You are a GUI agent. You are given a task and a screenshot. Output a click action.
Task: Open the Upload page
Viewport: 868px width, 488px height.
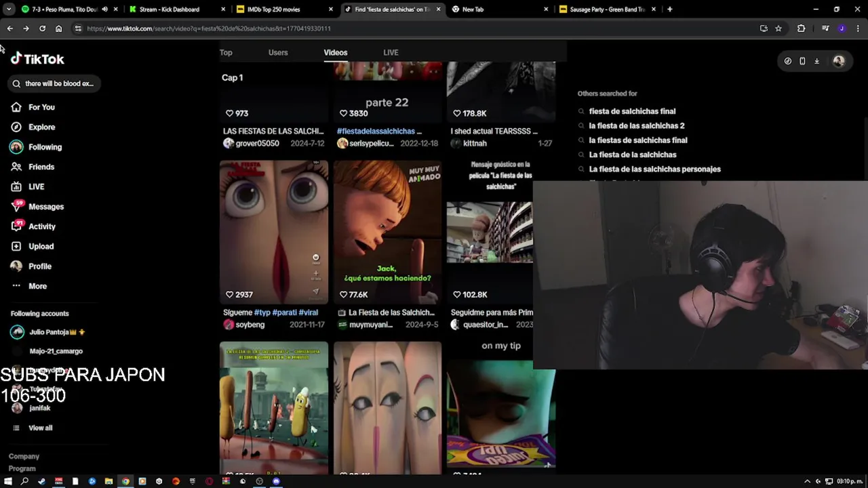[x=41, y=246]
